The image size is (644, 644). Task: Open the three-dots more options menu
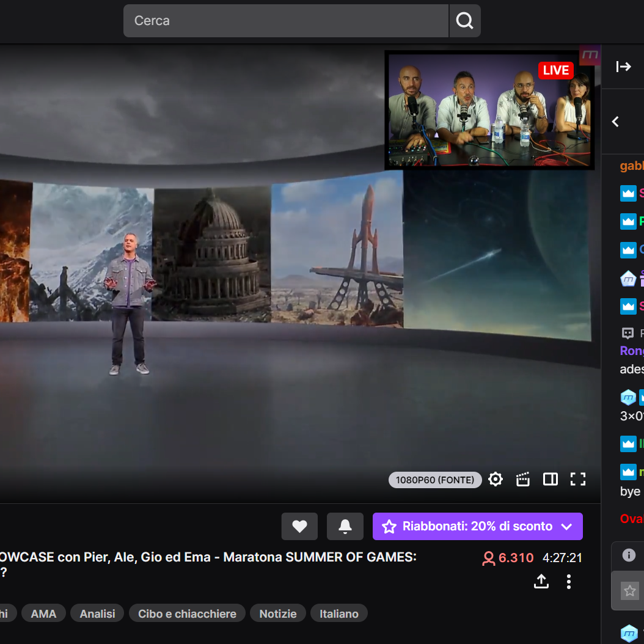click(569, 582)
